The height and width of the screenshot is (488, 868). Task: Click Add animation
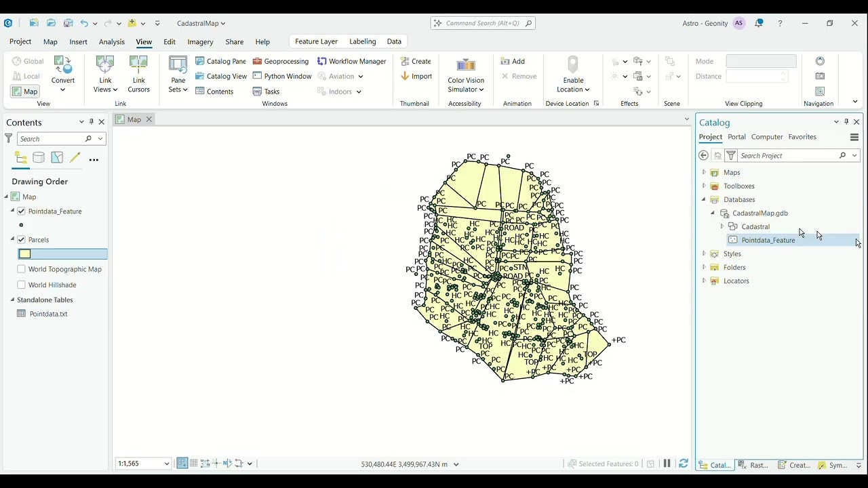tap(513, 61)
